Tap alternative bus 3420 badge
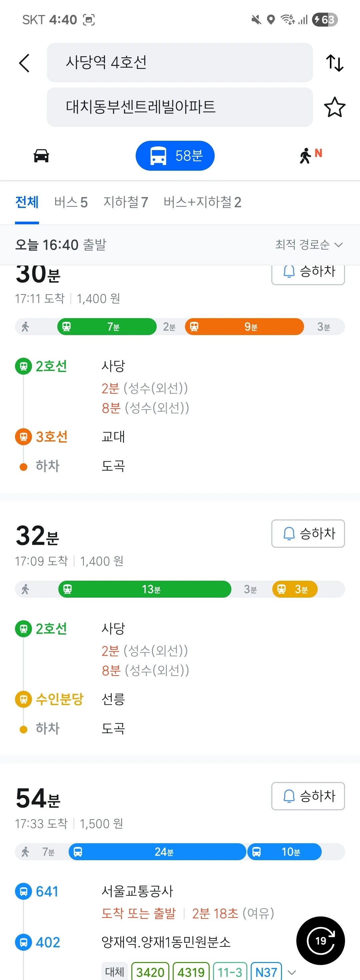The width and height of the screenshot is (360, 980). point(150,972)
